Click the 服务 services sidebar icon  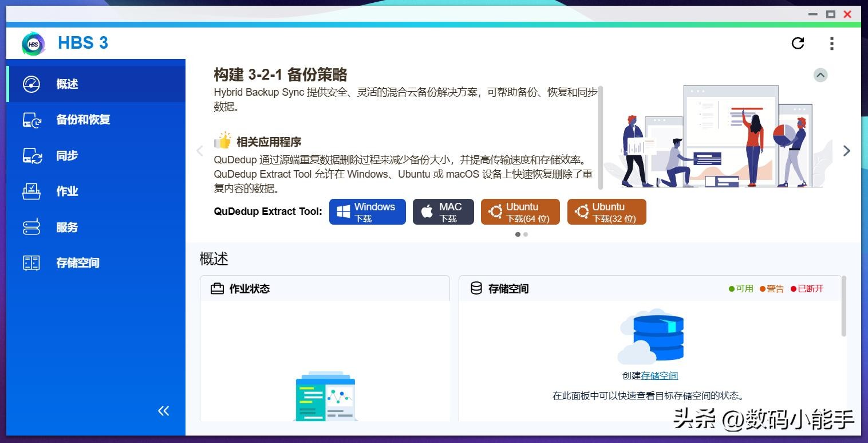coord(31,228)
